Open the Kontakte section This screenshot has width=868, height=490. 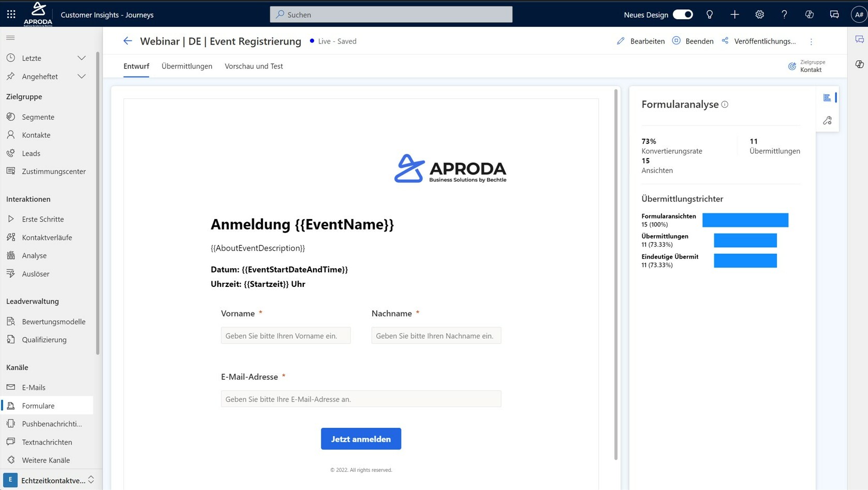pos(36,135)
